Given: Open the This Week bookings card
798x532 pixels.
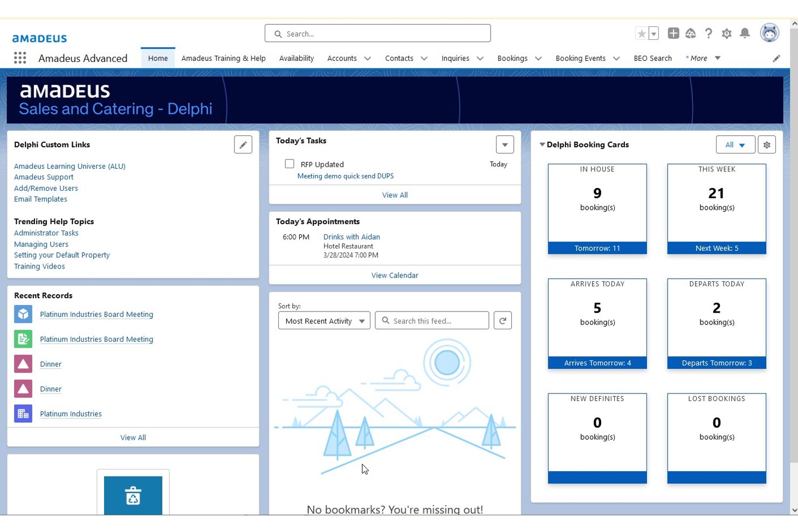Looking at the screenshot, I should click(x=717, y=209).
